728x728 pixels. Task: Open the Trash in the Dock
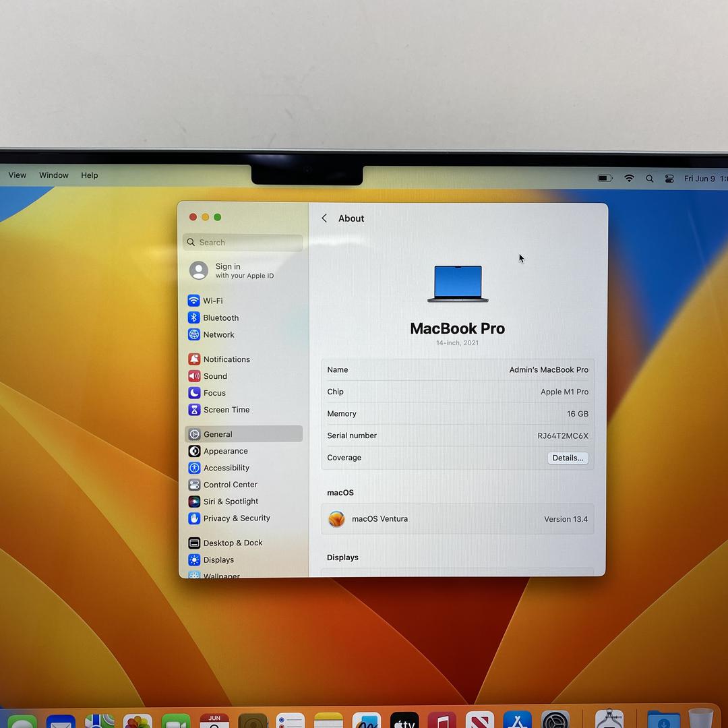[701, 718]
